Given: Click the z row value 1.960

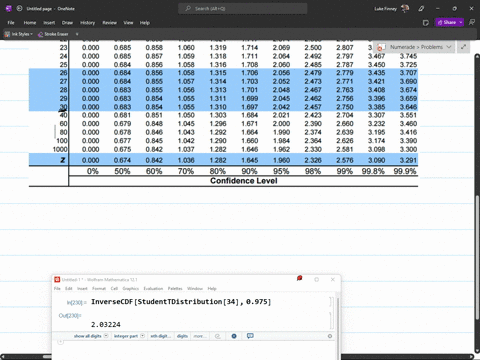Looking at the screenshot, I should 281,160.
